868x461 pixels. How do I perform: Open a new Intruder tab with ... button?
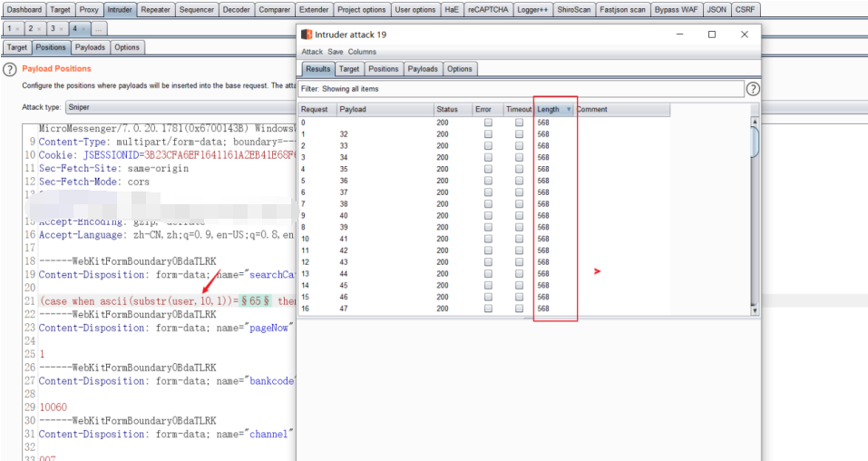[98, 29]
